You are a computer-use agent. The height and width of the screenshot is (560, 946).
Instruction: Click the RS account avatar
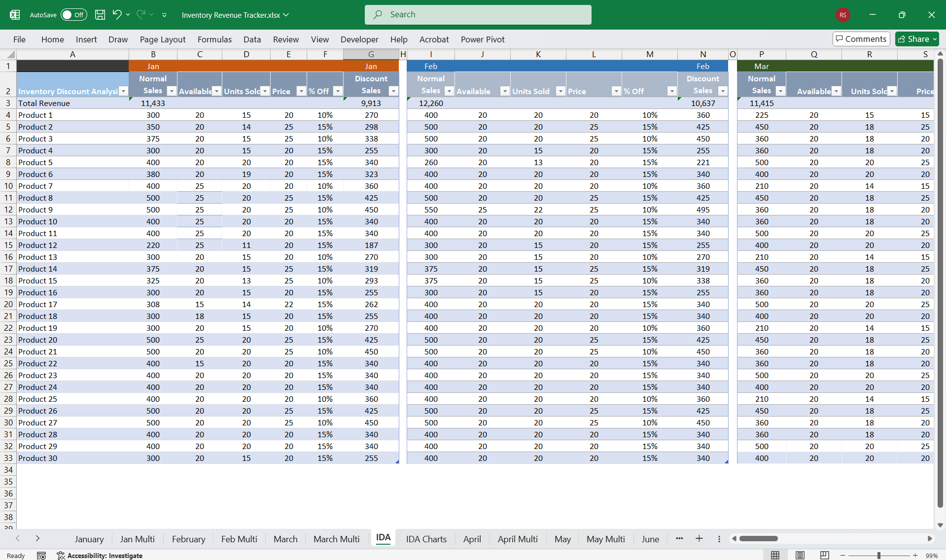click(842, 15)
